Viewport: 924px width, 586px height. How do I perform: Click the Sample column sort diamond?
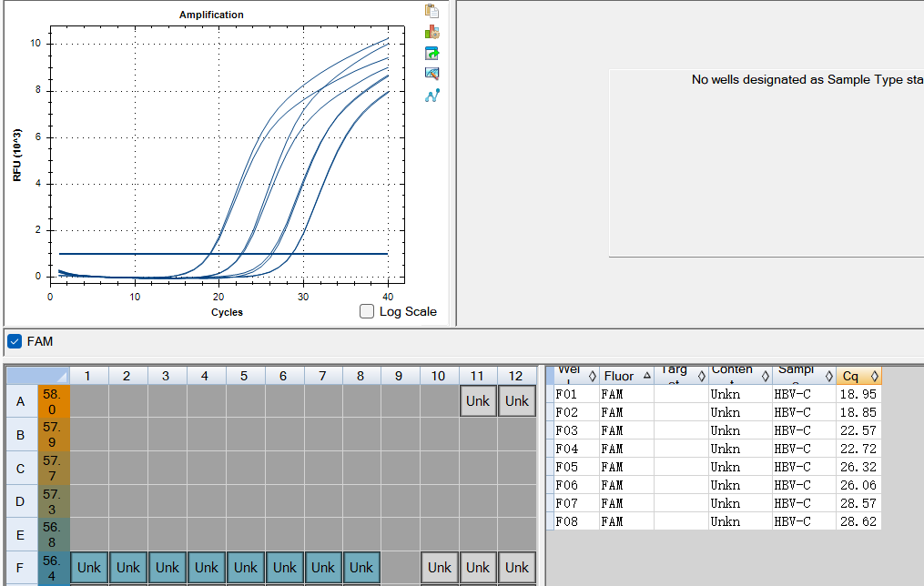point(828,376)
